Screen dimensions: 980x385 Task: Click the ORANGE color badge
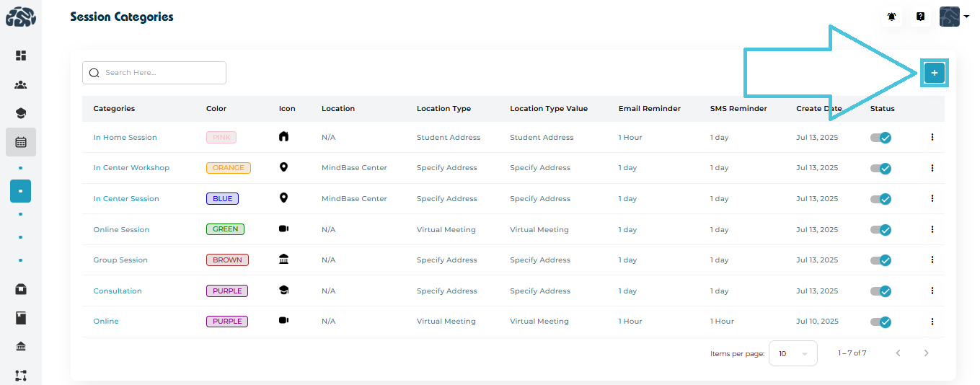pos(228,168)
